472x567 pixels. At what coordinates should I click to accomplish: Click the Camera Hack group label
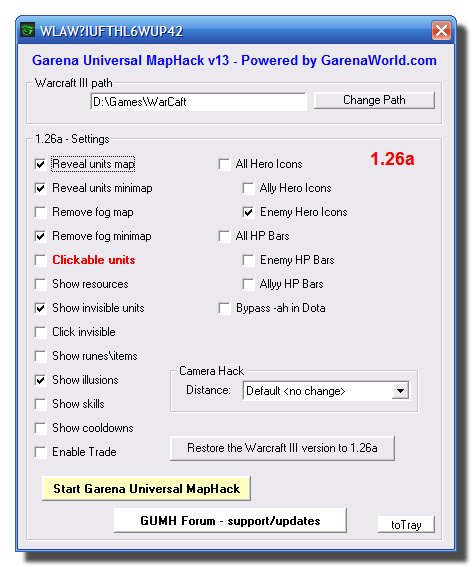click(212, 371)
